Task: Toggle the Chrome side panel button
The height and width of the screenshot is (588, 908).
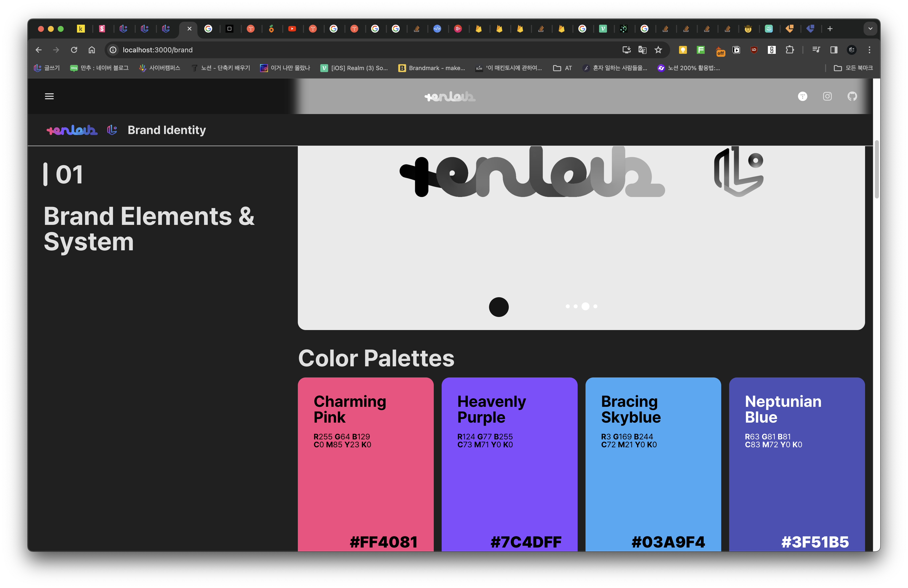Action: click(x=834, y=50)
